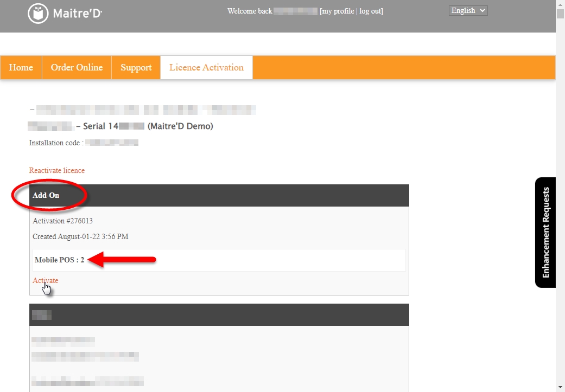The height and width of the screenshot is (392, 565).
Task: Click the vertical scrollbar thumb
Action: (560, 14)
